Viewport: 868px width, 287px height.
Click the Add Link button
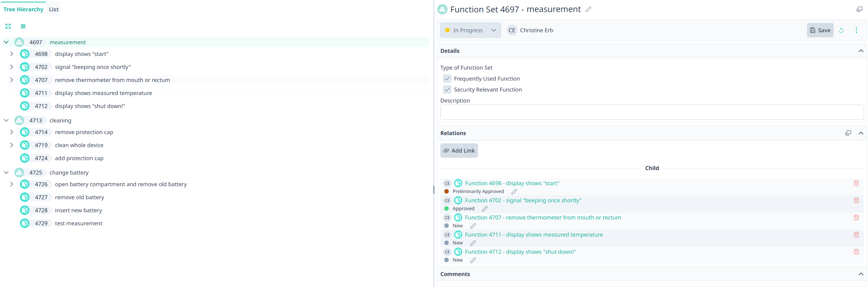coord(459,151)
